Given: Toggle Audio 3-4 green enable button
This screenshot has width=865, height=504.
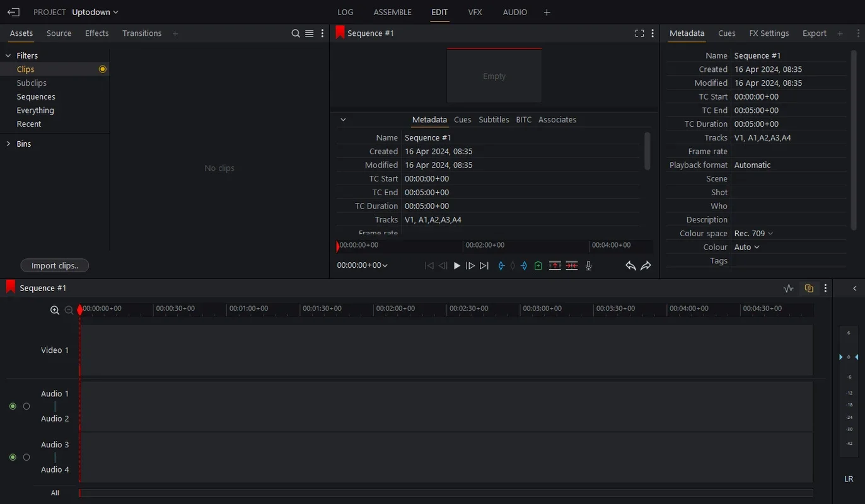Looking at the screenshot, I should point(13,457).
